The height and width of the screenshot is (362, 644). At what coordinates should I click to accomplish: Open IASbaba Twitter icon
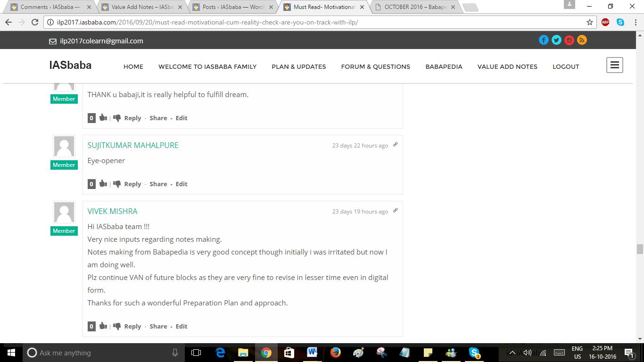[556, 40]
